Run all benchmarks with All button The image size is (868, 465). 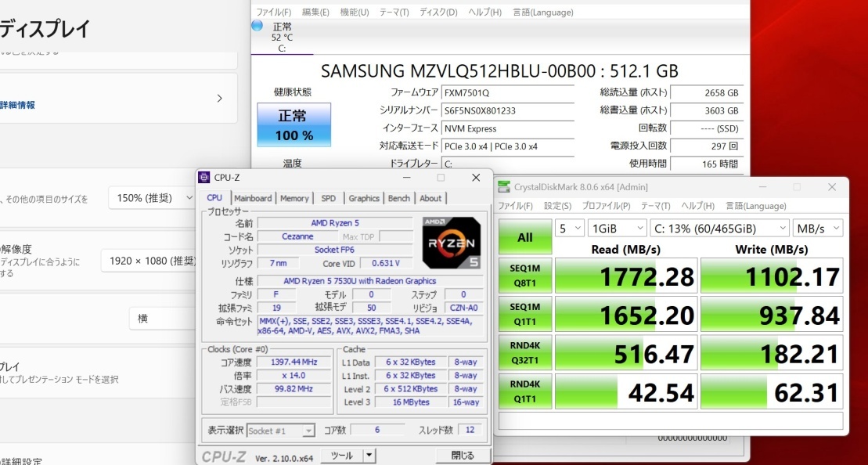click(524, 237)
